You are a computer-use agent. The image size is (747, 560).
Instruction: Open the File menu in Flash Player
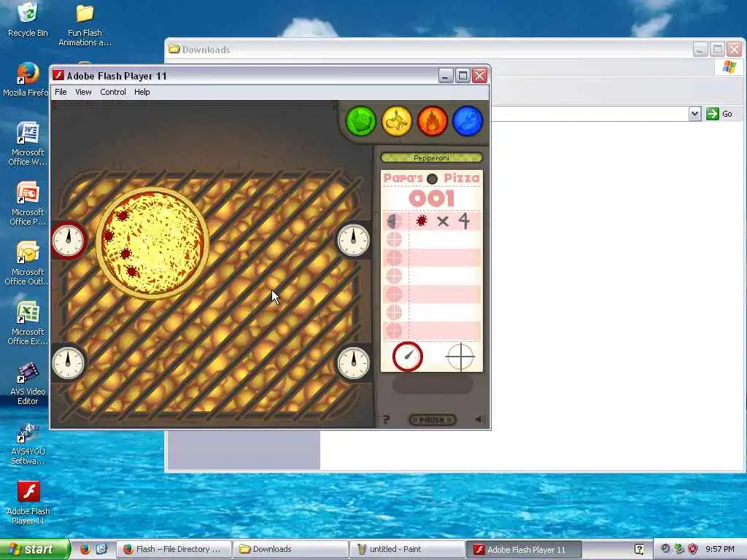[61, 92]
